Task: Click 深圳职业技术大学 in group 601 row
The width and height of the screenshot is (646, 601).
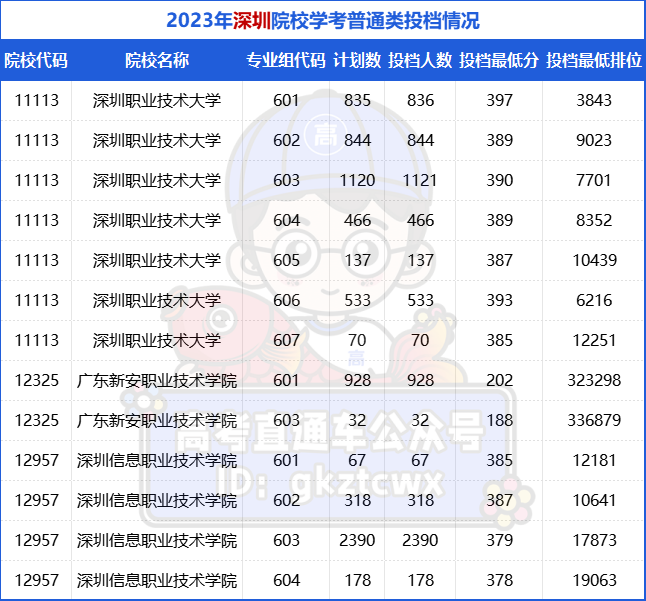Action: (x=157, y=100)
